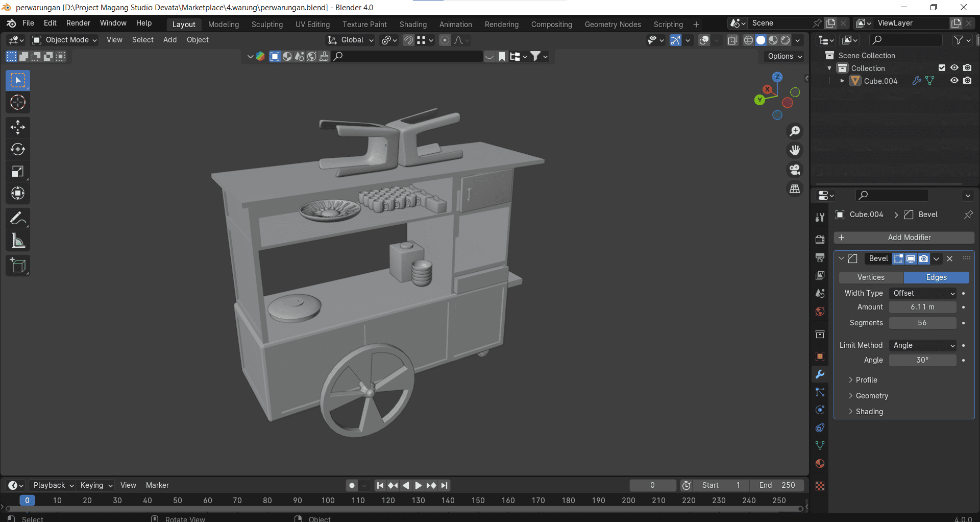
Task: Select the Vertices bevel mode button
Action: pos(871,277)
